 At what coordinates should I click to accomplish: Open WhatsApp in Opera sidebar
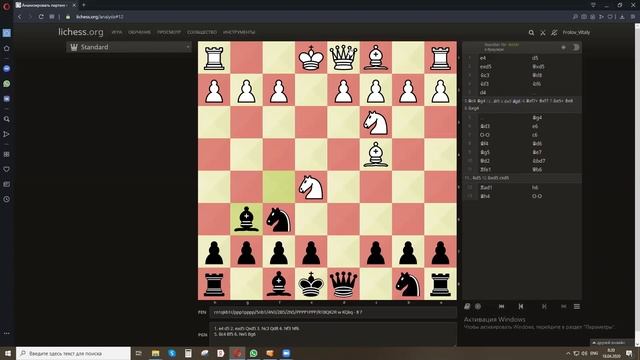[x=7, y=84]
